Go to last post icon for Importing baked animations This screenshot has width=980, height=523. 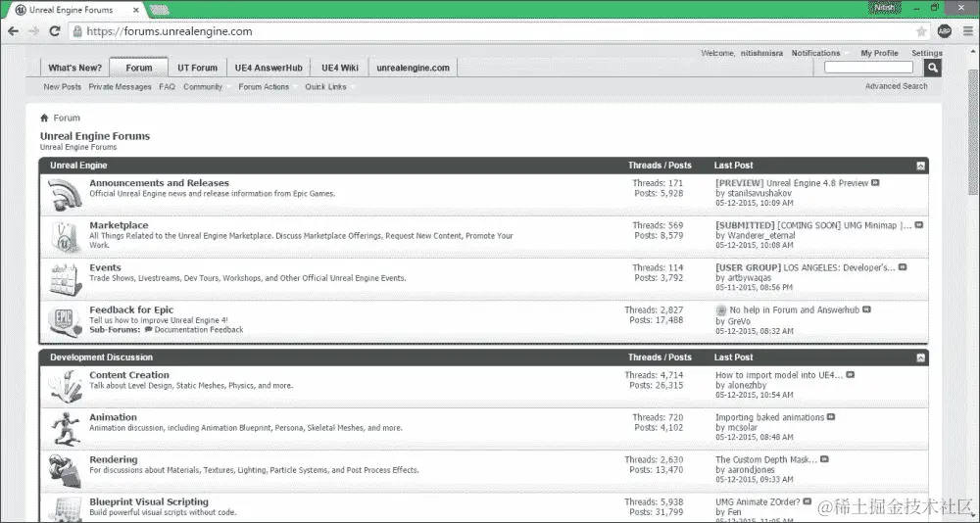[831, 417]
